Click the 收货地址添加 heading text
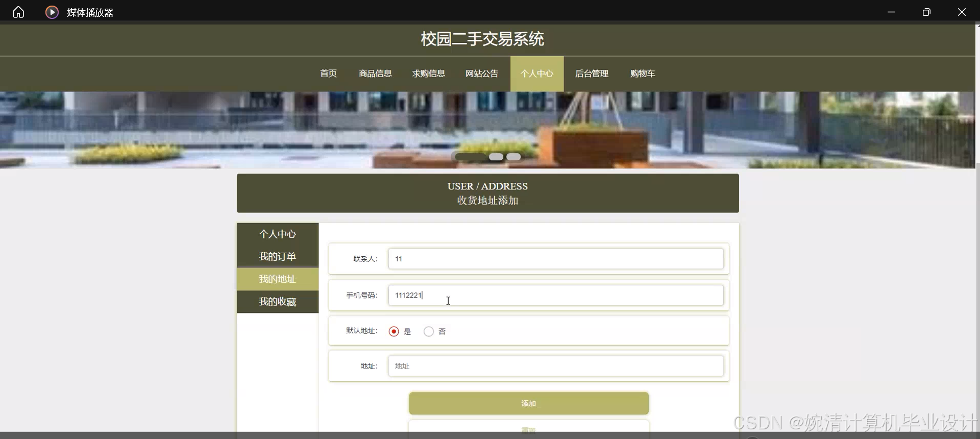Screen dimensions: 980x439 tap(487, 201)
